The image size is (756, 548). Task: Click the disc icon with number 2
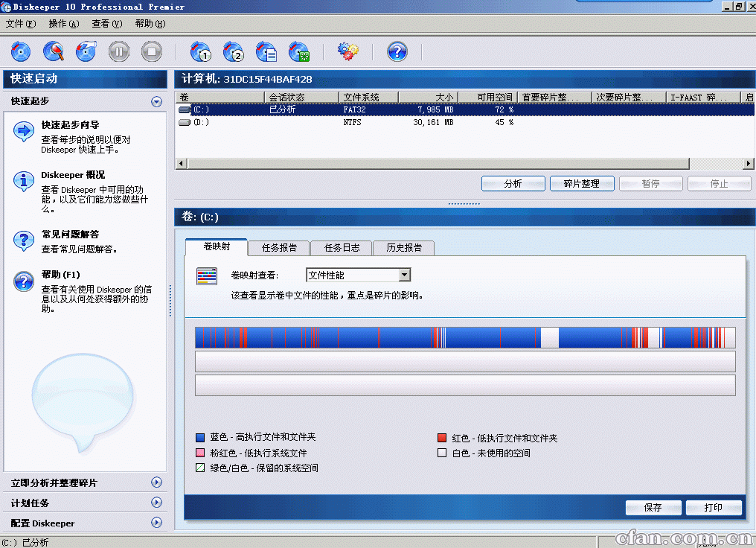(234, 51)
